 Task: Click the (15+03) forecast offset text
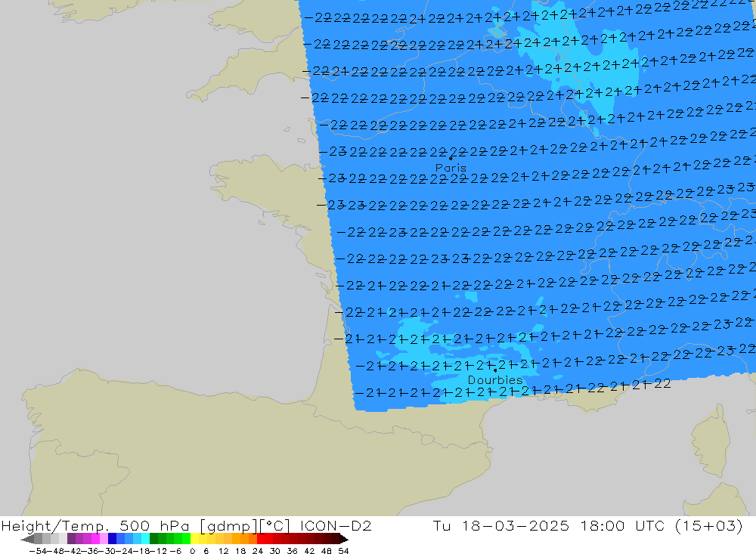[x=708, y=525]
